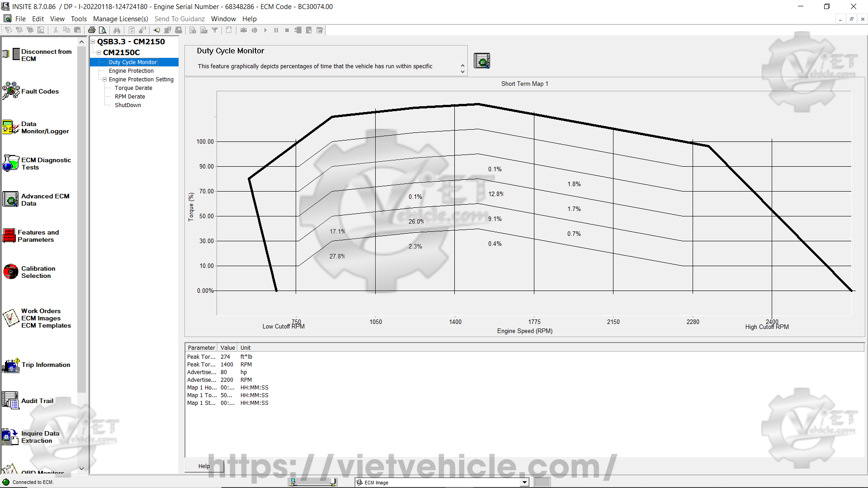The width and height of the screenshot is (868, 488).
Task: Collapse the QSB3.3 - CM2150 tree node
Action: pyautogui.click(x=93, y=42)
